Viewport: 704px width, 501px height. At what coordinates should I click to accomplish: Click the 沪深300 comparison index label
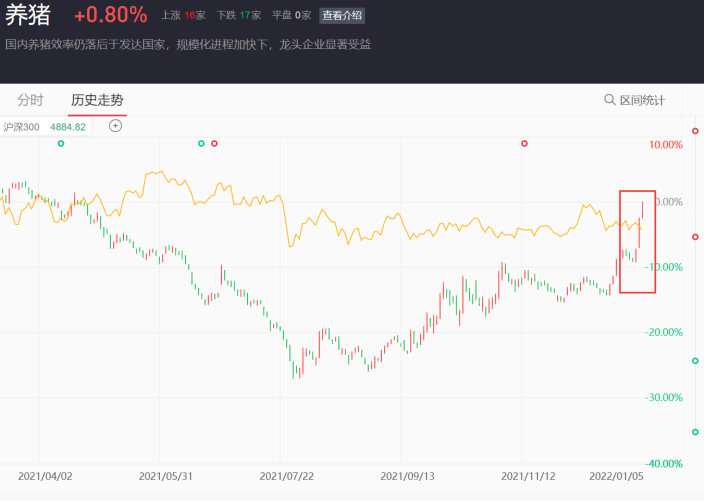[x=21, y=127]
